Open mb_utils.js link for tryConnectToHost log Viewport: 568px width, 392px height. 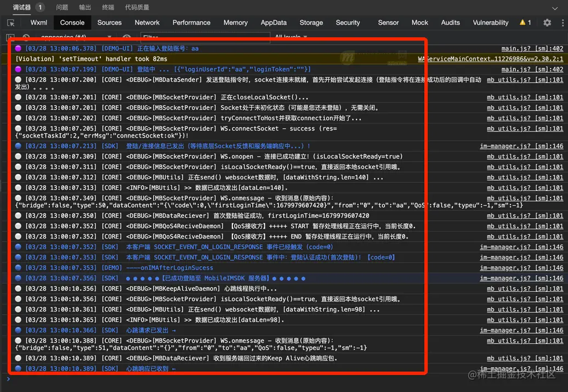click(525, 118)
